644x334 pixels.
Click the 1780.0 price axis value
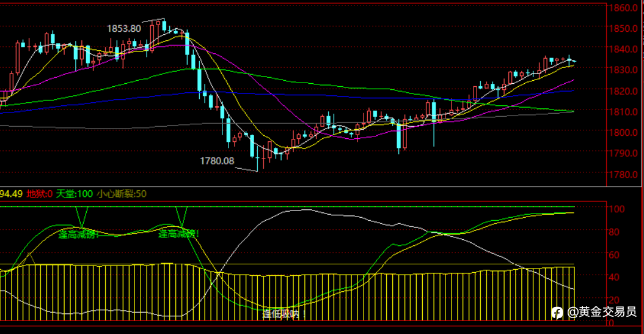(624, 174)
